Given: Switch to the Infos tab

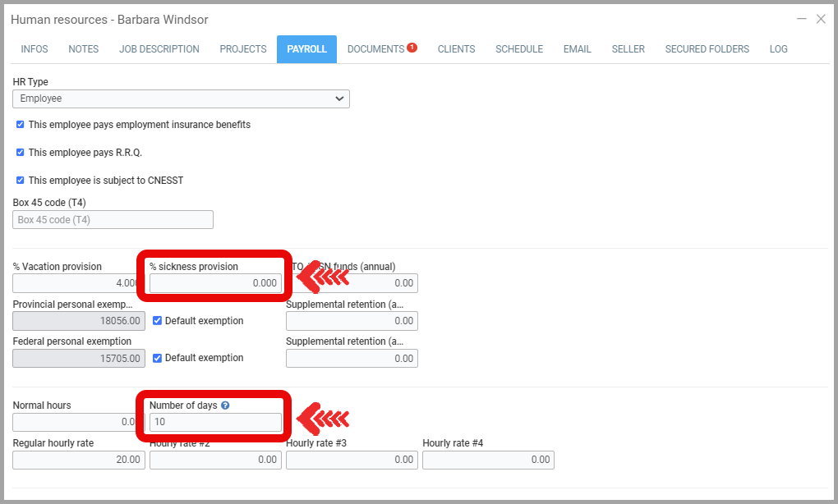Looking at the screenshot, I should click(x=35, y=49).
